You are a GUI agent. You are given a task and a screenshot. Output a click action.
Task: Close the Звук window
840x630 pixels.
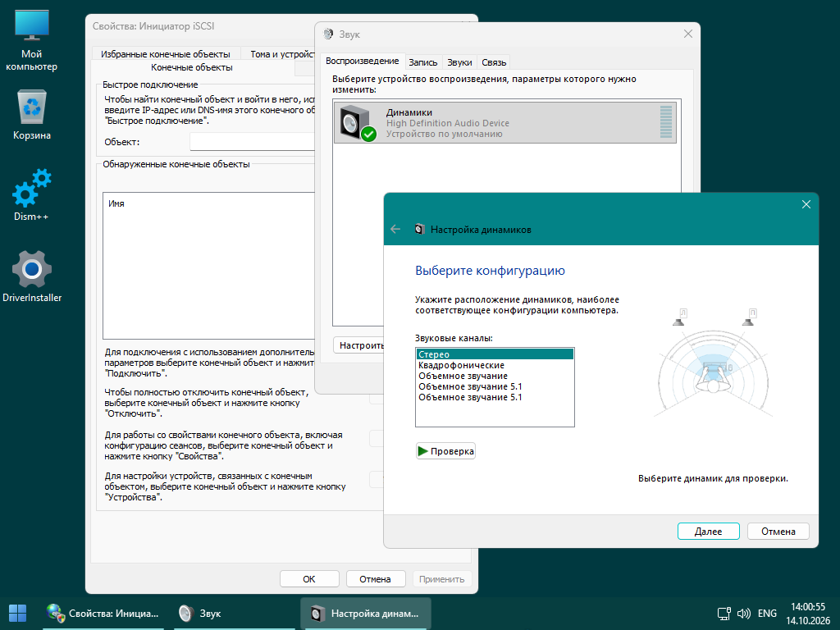tap(688, 34)
